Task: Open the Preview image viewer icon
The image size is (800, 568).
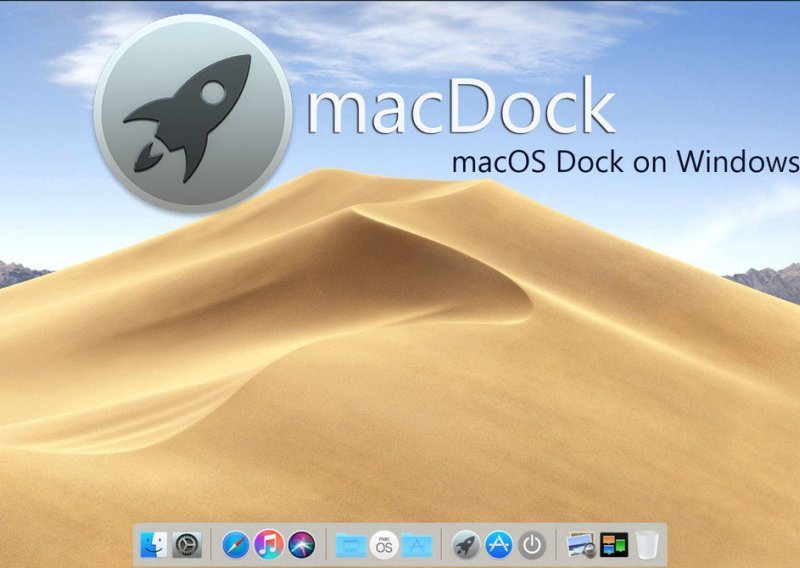Action: [x=581, y=545]
